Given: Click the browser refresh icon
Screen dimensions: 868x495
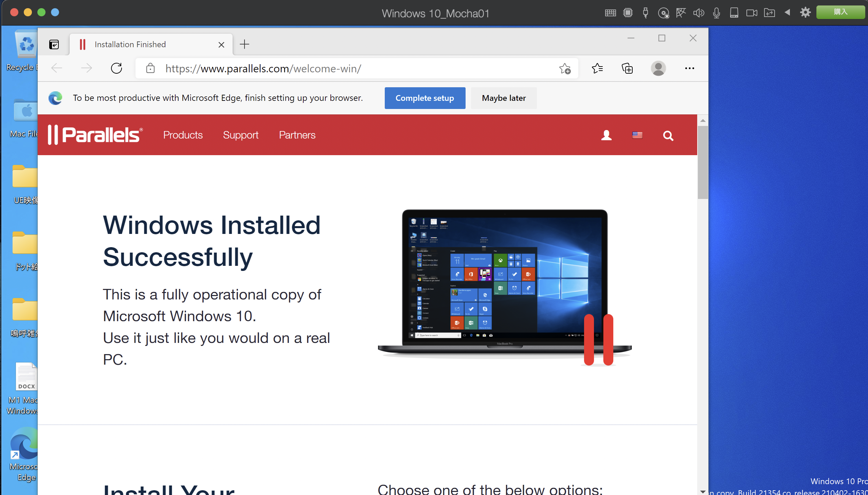Looking at the screenshot, I should (116, 68).
